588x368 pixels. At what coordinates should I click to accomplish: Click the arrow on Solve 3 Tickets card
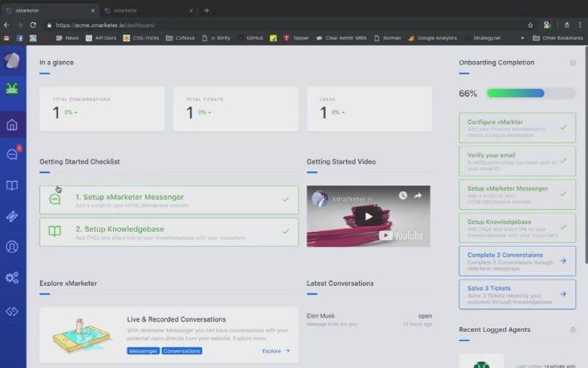[x=563, y=294]
